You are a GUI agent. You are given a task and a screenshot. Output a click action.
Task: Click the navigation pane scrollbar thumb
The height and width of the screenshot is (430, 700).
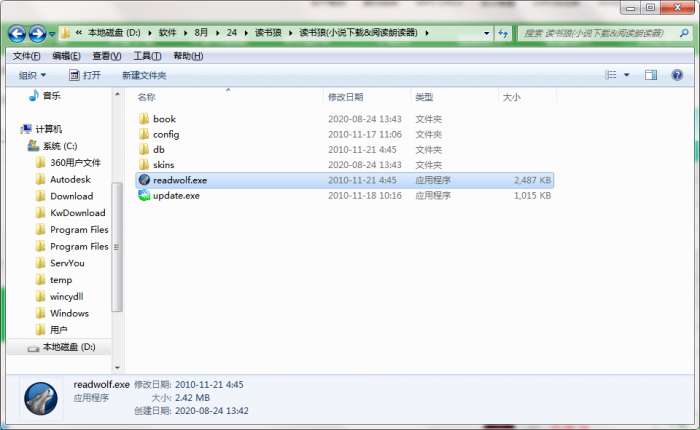[x=117, y=247]
